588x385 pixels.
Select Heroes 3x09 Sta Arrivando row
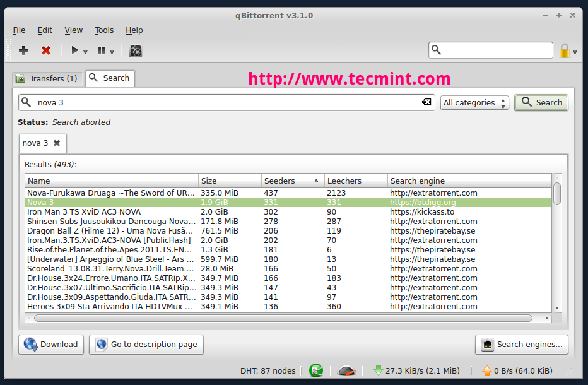[288, 307]
